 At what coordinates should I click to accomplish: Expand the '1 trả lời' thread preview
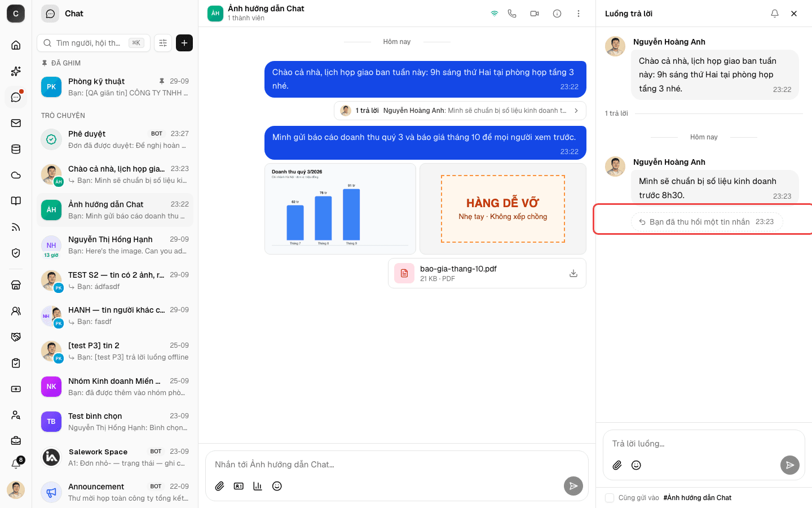pyautogui.click(x=460, y=111)
